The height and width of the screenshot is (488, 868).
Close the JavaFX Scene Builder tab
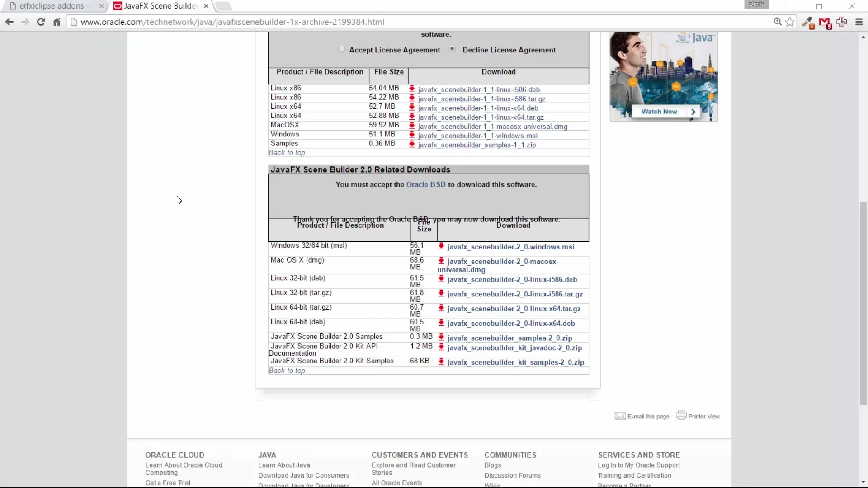(206, 6)
